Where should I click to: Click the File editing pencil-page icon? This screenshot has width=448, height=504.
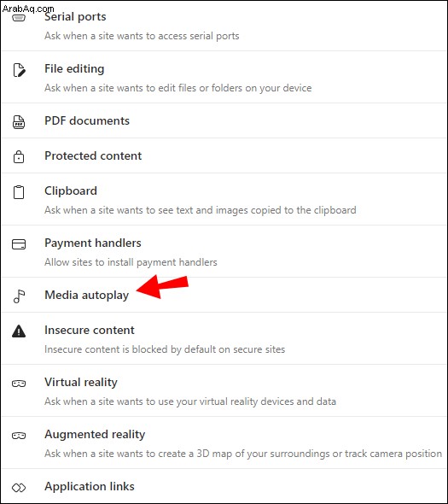coord(19,70)
